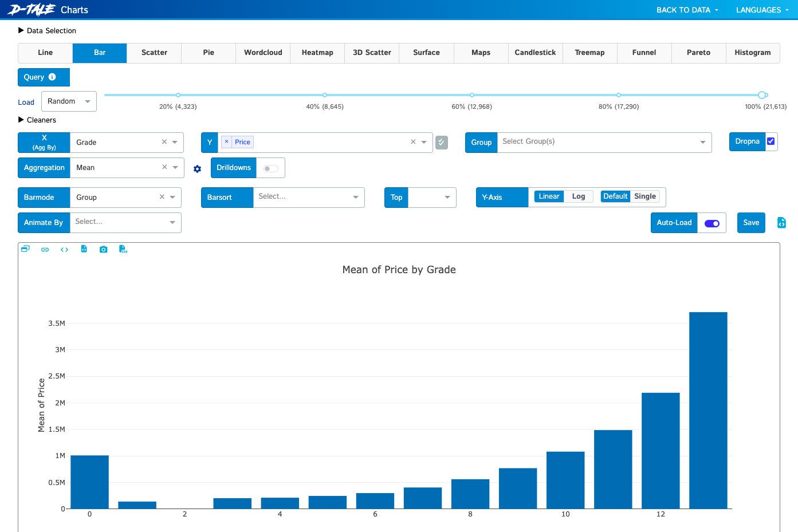Screen dimensions: 798x532
Task: Remove the Price tag from Y
Action: pos(227,142)
